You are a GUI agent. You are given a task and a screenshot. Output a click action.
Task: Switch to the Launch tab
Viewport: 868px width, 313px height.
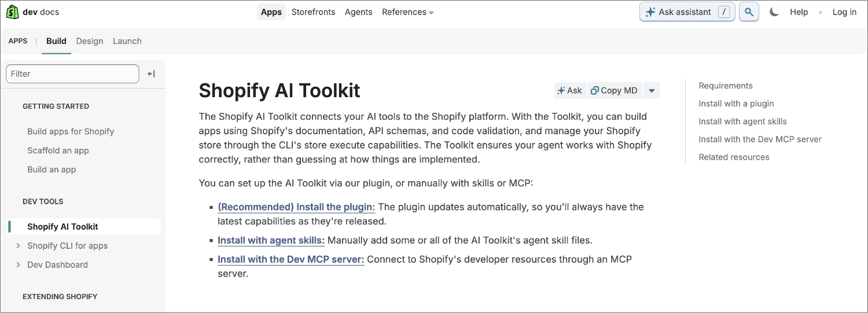(127, 41)
